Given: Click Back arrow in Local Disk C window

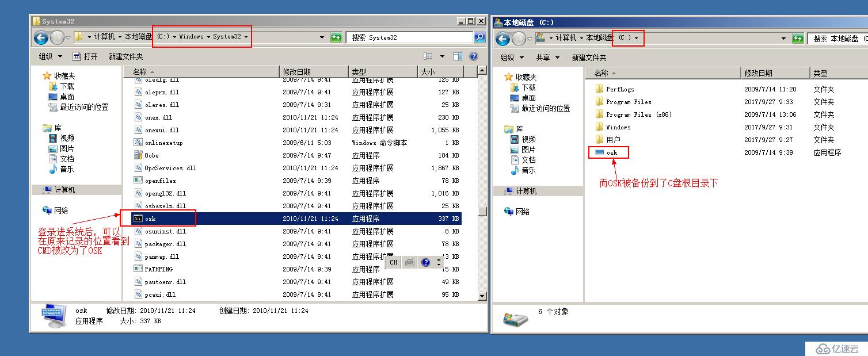Looking at the screenshot, I should coord(502,39).
